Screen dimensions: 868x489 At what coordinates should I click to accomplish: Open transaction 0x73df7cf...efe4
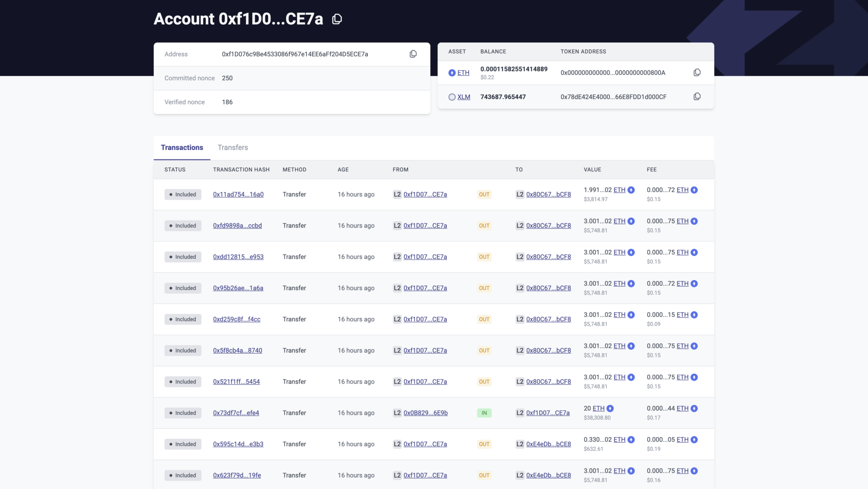click(236, 413)
